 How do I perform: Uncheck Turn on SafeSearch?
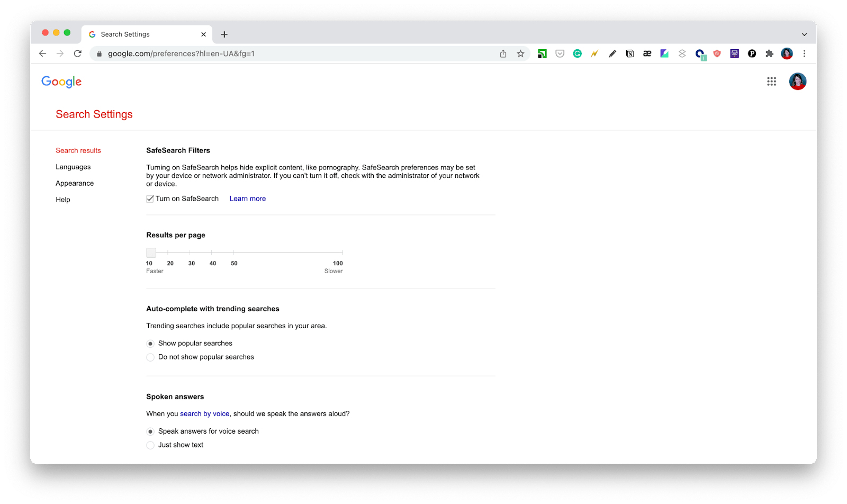tap(150, 199)
